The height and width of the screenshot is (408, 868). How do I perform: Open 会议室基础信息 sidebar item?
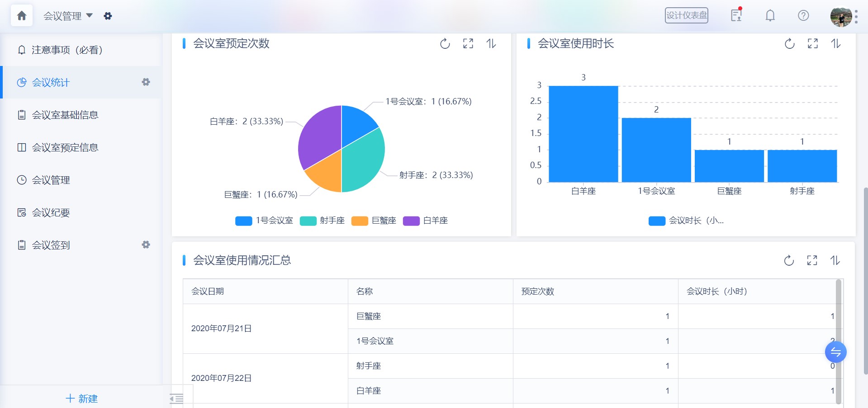(81, 115)
